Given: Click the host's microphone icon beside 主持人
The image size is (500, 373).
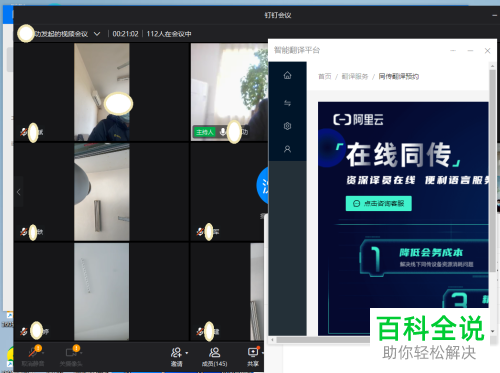Looking at the screenshot, I should (223, 132).
